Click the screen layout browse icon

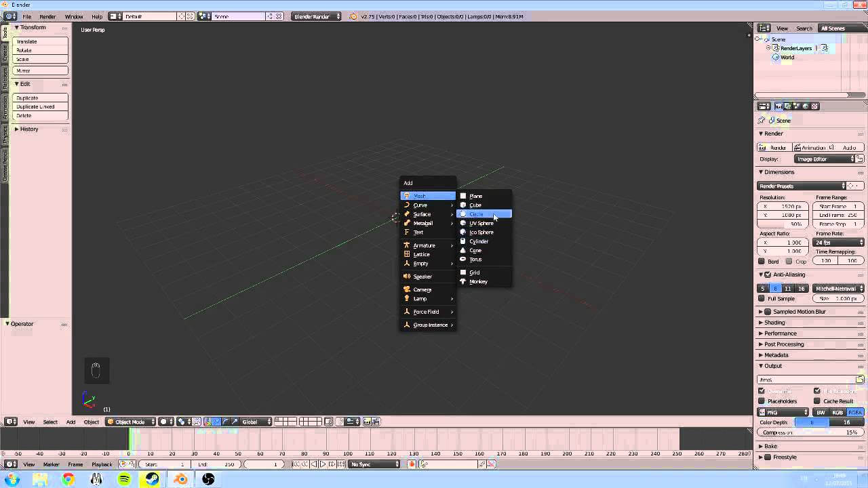click(114, 16)
